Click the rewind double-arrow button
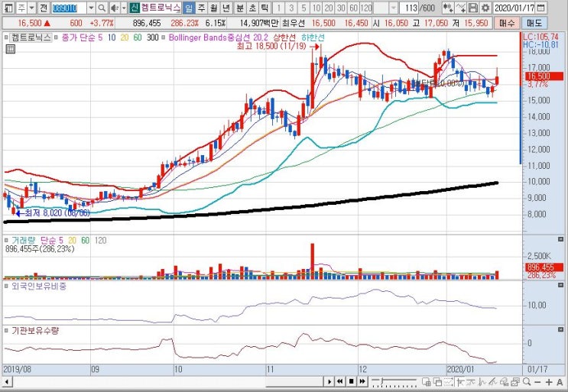The height and width of the screenshot is (392, 568). point(339,381)
